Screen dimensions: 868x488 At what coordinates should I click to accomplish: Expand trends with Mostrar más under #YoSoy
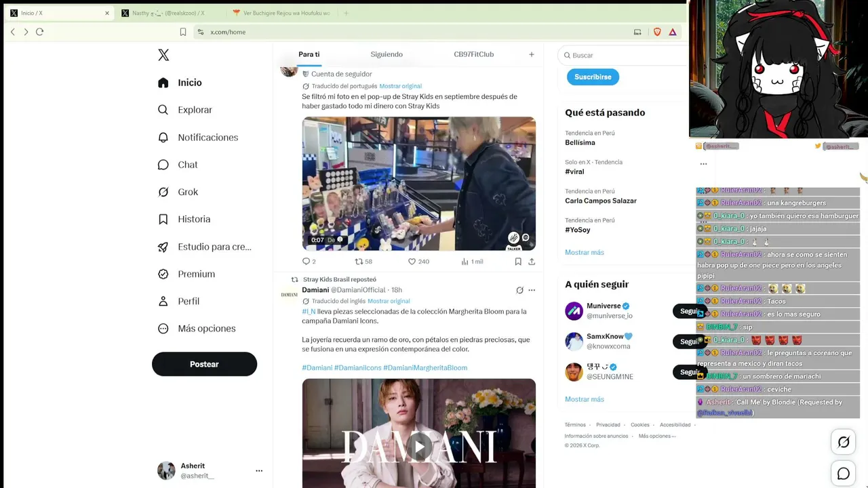(x=585, y=252)
